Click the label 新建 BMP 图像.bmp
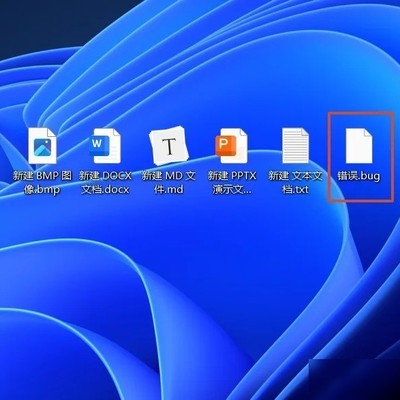 (x=42, y=183)
